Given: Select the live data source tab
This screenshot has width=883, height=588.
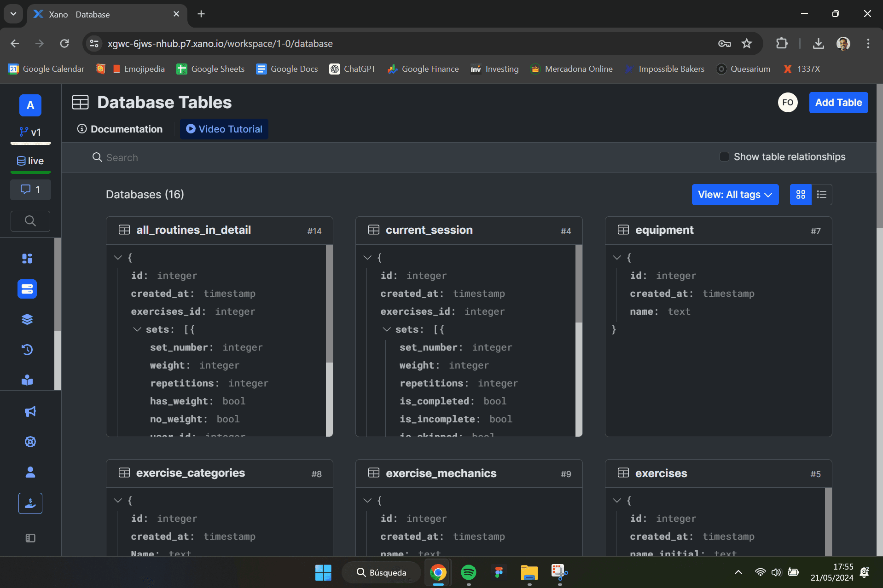Looking at the screenshot, I should click(x=30, y=161).
